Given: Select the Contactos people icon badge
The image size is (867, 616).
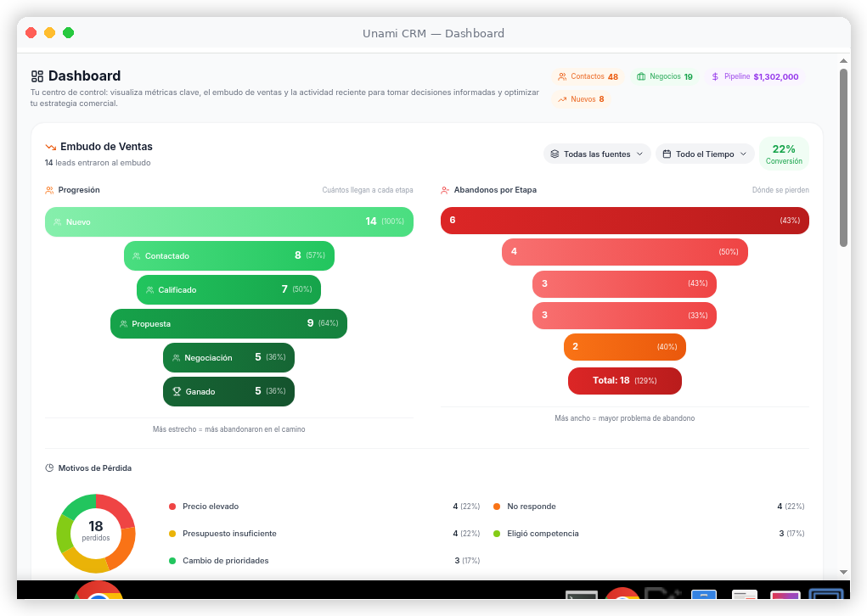Looking at the screenshot, I should [x=561, y=76].
